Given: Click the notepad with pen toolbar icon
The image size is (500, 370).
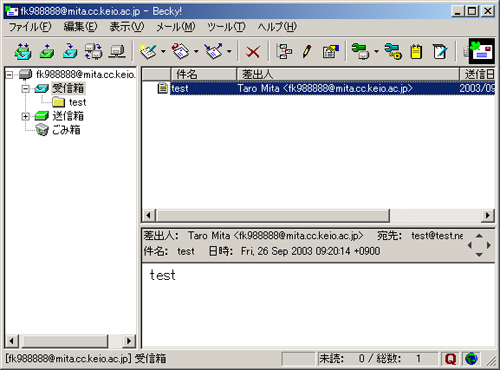Looking at the screenshot, I should click(440, 51).
